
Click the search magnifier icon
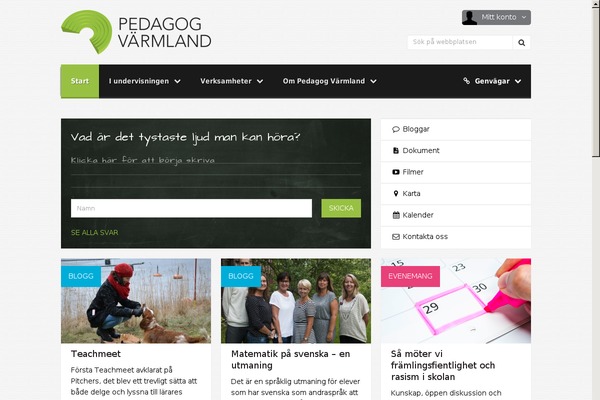[x=521, y=42]
